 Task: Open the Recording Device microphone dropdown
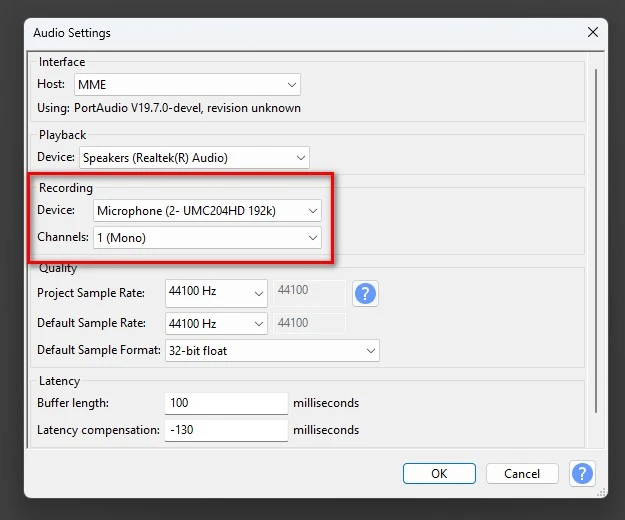pyautogui.click(x=207, y=211)
